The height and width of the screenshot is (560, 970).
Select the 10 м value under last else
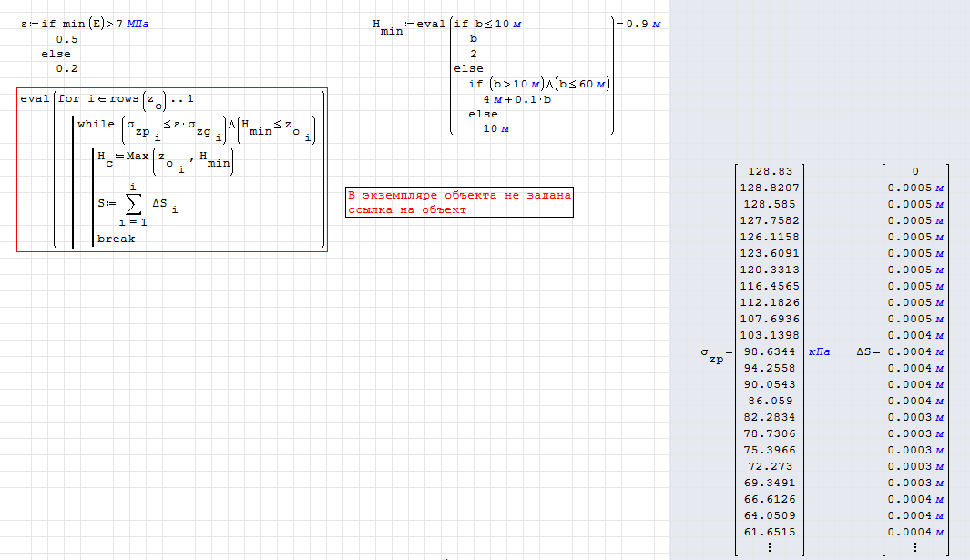[x=496, y=128]
